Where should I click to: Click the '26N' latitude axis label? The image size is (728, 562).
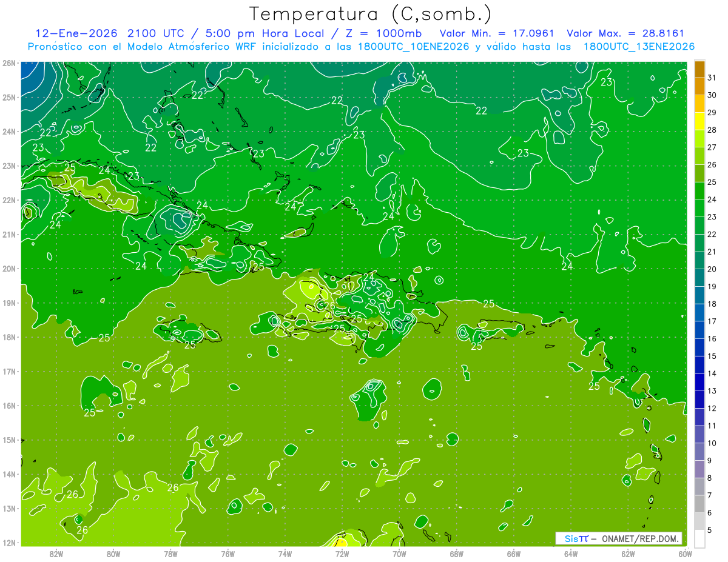click(x=8, y=62)
